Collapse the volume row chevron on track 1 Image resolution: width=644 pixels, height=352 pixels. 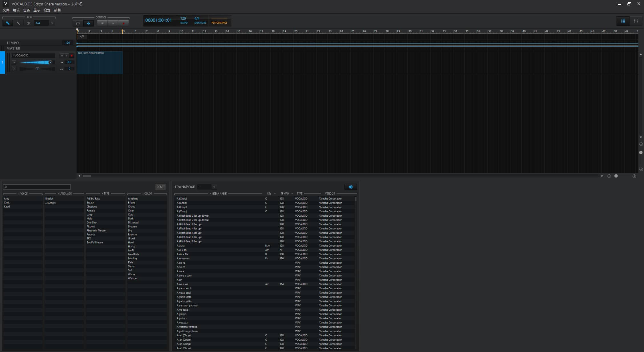(14, 62)
